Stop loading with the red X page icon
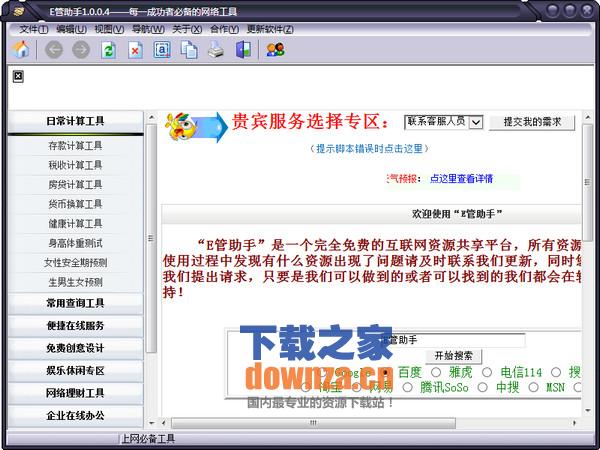 point(135,50)
